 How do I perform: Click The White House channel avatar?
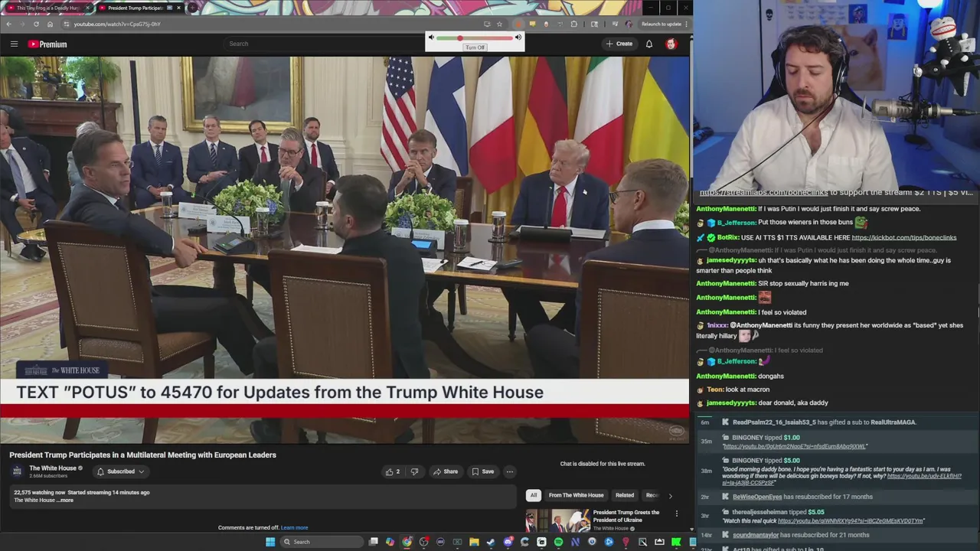tap(17, 471)
